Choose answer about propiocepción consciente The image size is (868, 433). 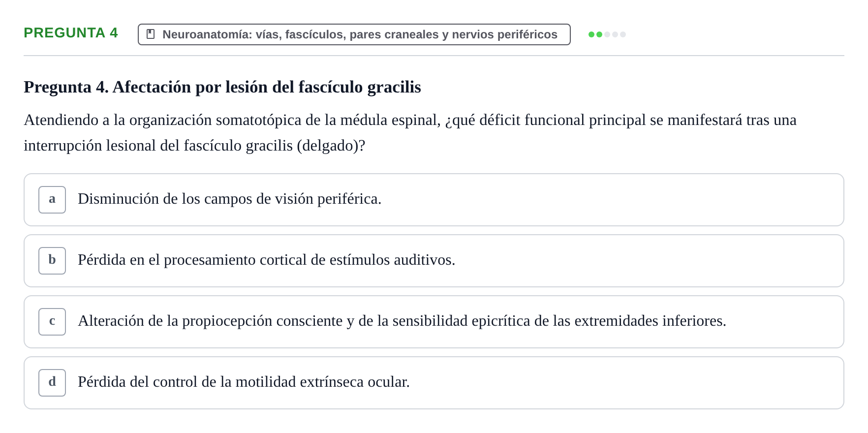[x=434, y=322]
